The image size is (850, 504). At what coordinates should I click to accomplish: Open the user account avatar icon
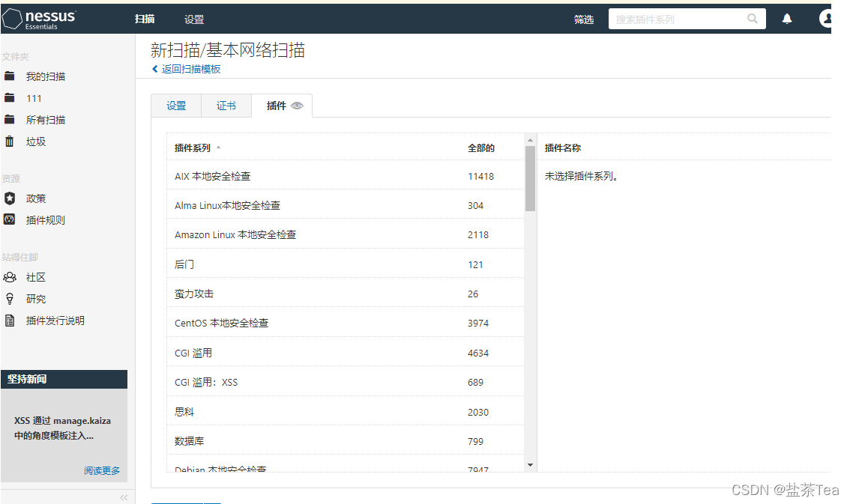coord(825,19)
